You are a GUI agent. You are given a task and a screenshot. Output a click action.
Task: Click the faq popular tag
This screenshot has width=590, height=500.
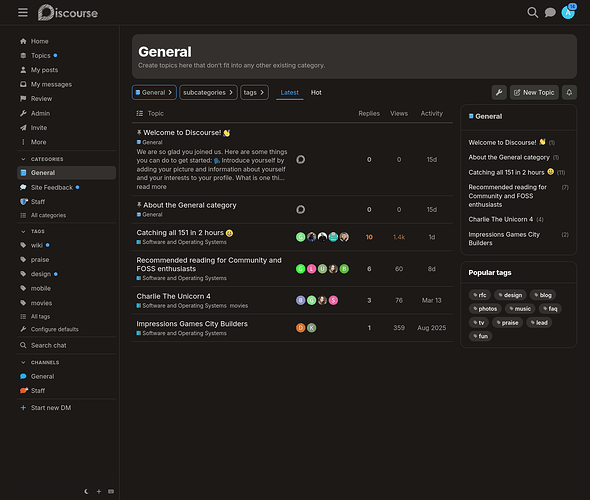click(550, 309)
